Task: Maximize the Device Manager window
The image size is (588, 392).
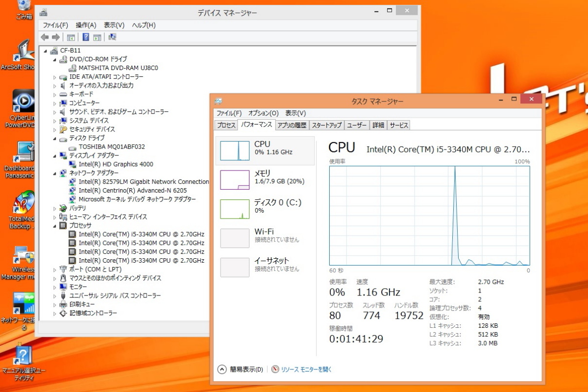Action: tap(390, 10)
